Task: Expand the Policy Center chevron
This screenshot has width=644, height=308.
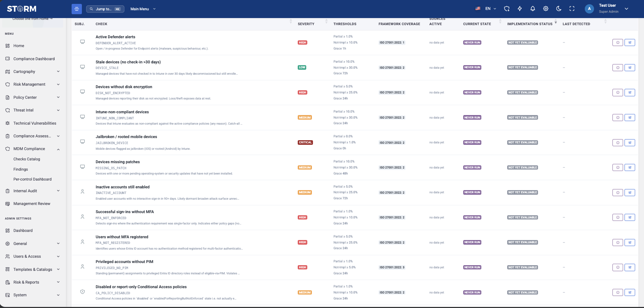Action: [58, 97]
